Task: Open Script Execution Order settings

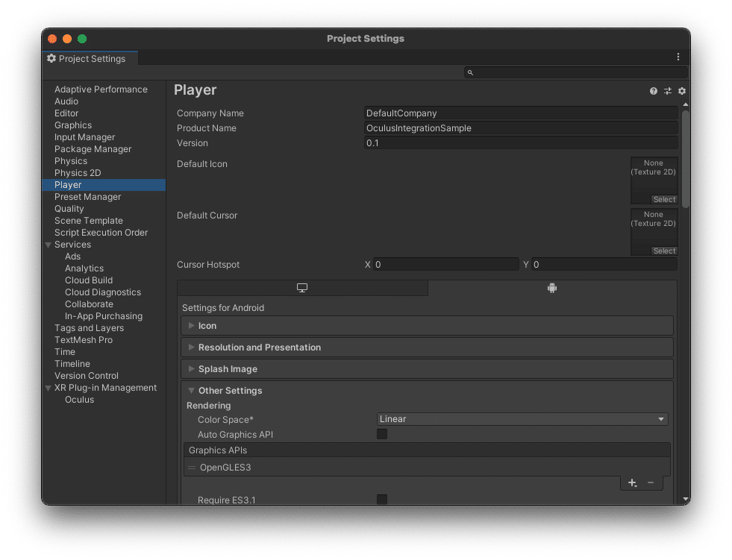Action: (x=101, y=233)
